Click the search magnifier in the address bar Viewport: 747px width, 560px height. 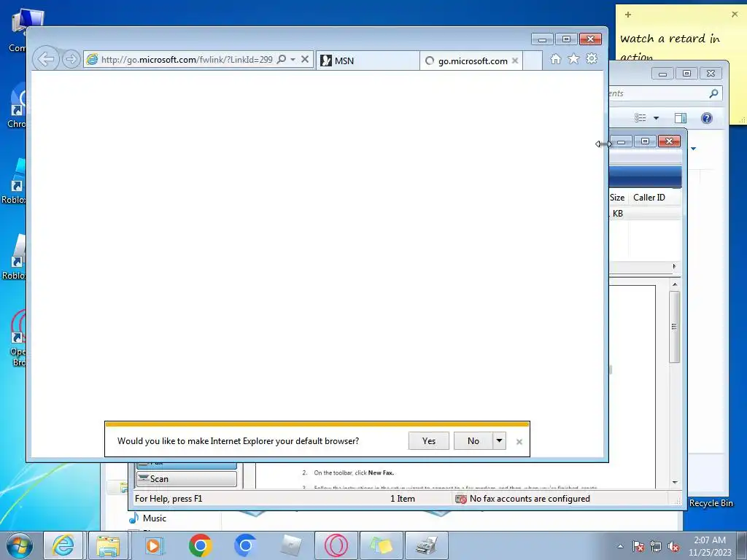(282, 60)
